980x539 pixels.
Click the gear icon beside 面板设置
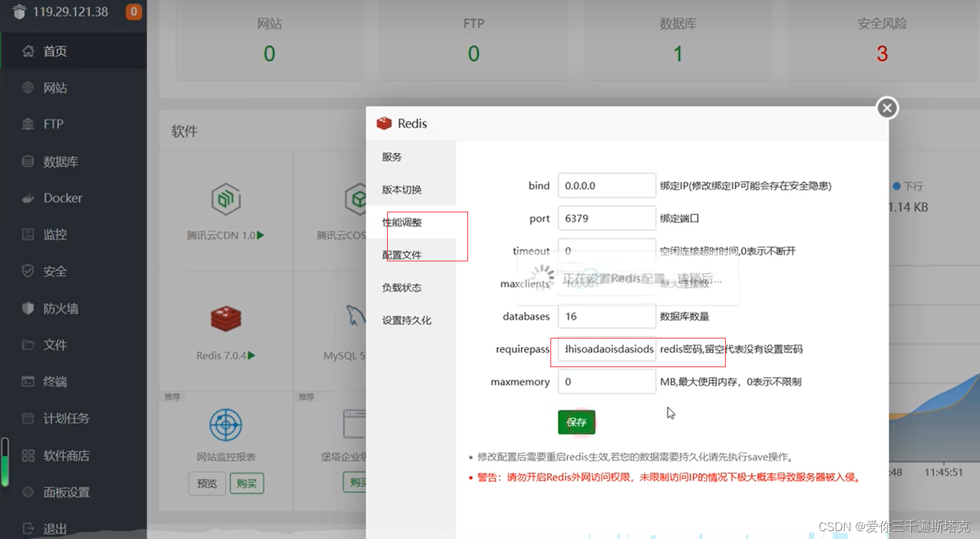(28, 492)
